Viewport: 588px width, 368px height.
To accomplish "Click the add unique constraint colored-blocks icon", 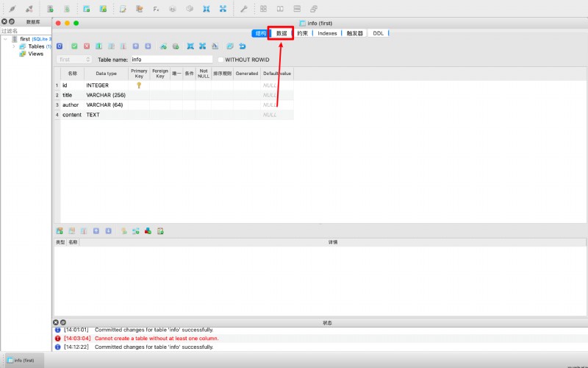I will (x=148, y=231).
